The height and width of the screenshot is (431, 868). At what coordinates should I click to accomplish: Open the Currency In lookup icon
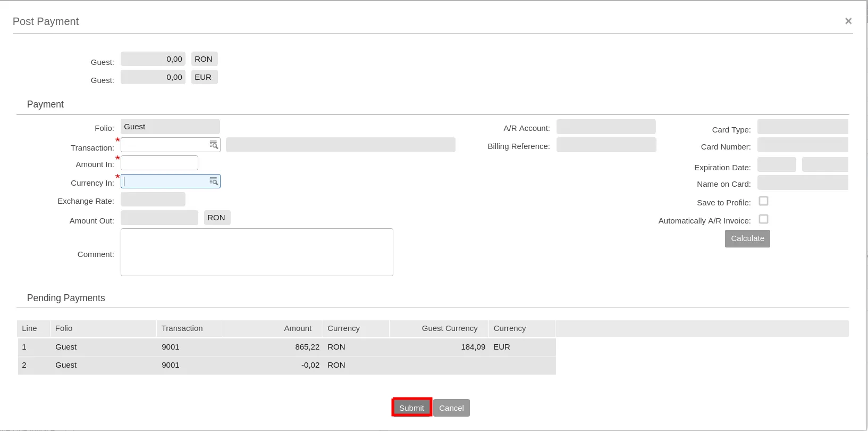(x=214, y=181)
